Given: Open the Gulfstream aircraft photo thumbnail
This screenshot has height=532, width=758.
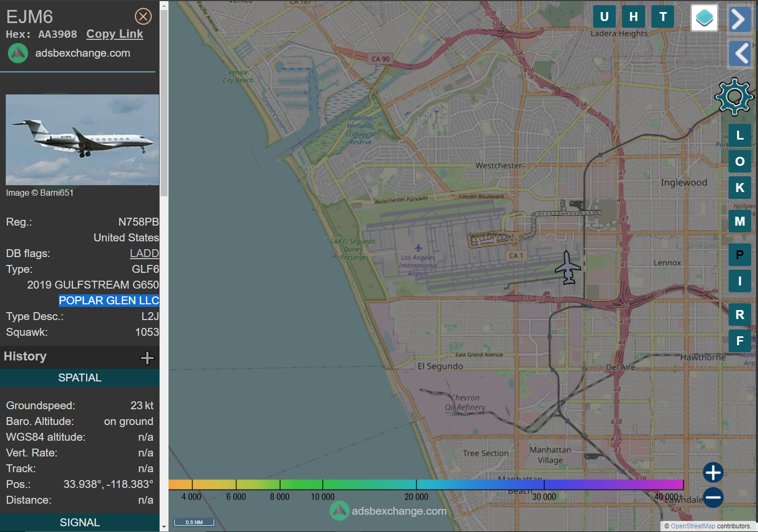Looking at the screenshot, I should point(82,140).
